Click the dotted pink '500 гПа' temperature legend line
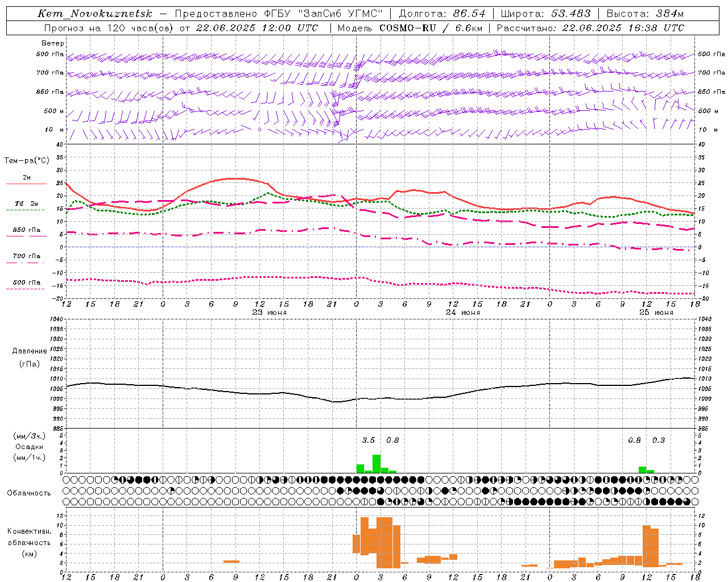 (x=26, y=289)
